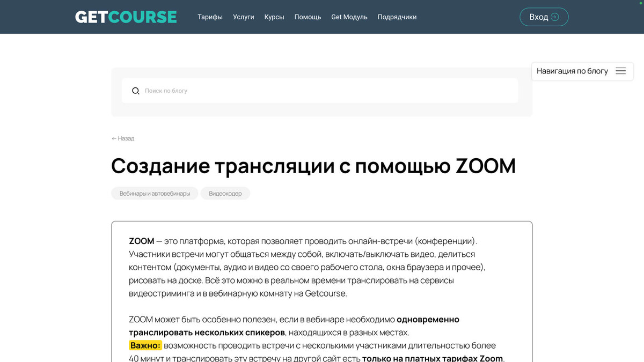Open the Услуги menu item
The height and width of the screenshot is (362, 644).
(244, 17)
